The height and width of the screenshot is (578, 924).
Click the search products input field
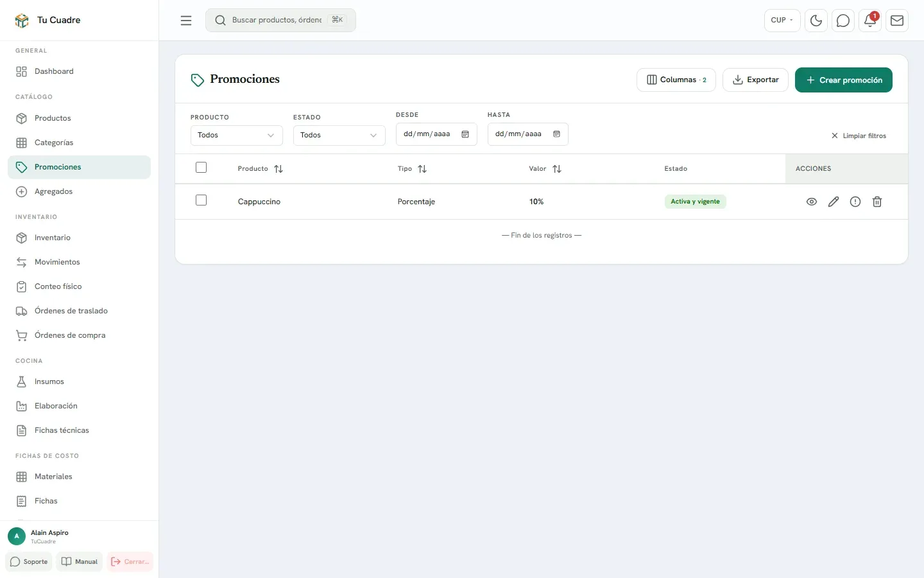click(280, 20)
